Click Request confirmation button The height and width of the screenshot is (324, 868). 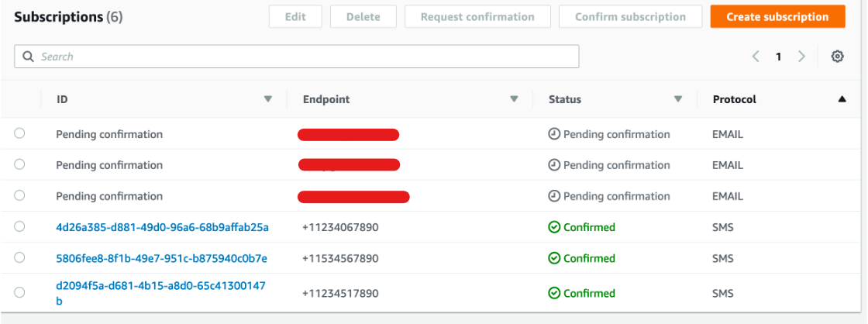tap(477, 16)
